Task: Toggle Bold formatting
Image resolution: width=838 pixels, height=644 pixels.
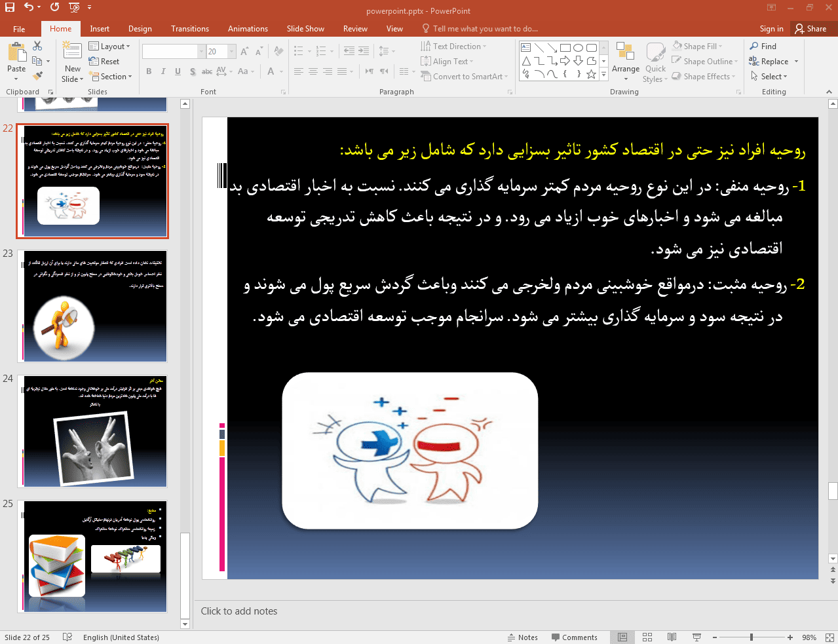Action: click(149, 71)
